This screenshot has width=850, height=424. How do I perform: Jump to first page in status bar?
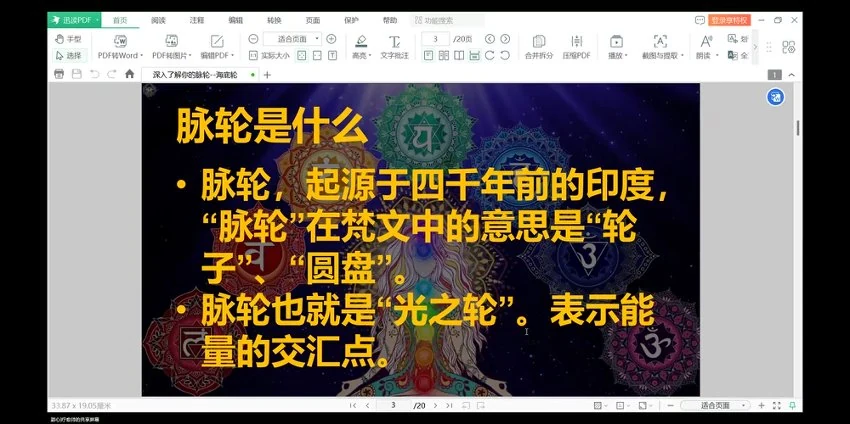[x=353, y=406]
